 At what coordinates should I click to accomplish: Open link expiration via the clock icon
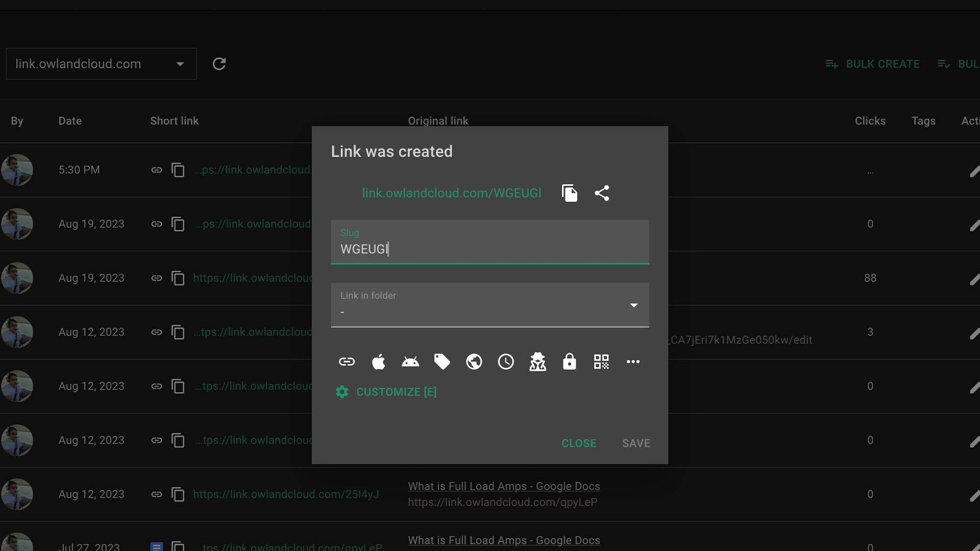[506, 362]
